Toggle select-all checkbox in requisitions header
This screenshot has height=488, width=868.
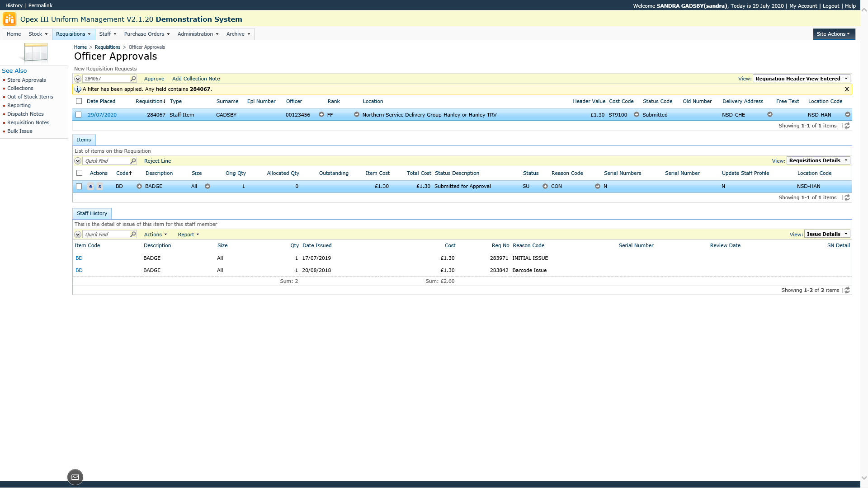tap(79, 101)
